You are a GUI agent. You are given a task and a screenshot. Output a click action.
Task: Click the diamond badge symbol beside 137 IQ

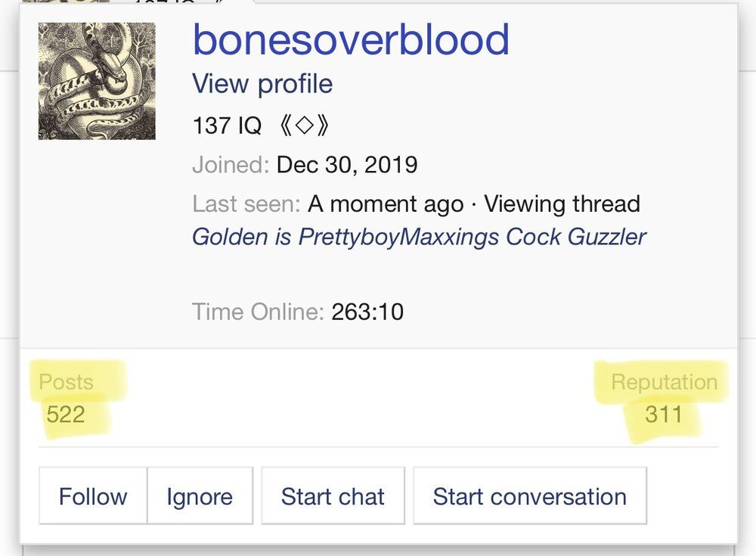pos(304,126)
